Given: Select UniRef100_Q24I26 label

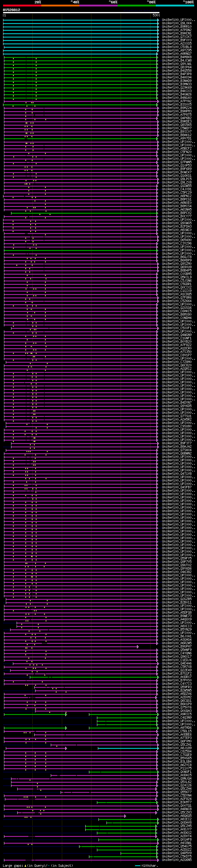Looking at the screenshot, I should pos(176,785).
